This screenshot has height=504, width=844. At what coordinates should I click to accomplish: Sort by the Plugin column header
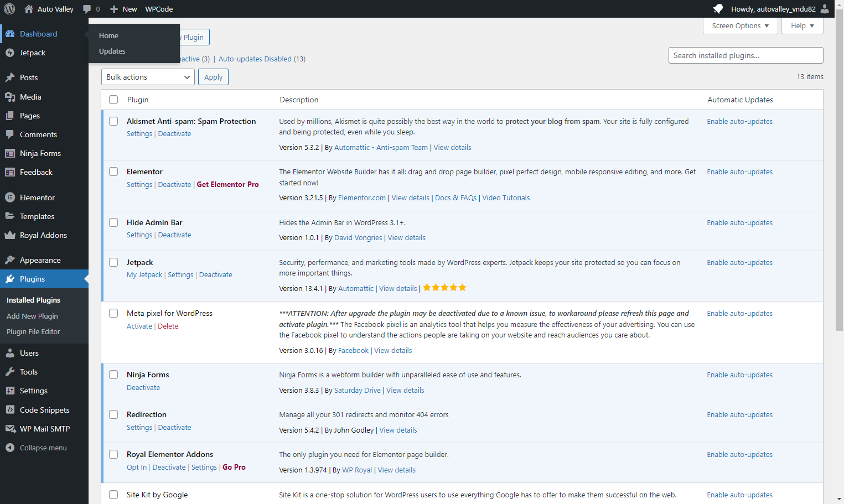coord(138,100)
